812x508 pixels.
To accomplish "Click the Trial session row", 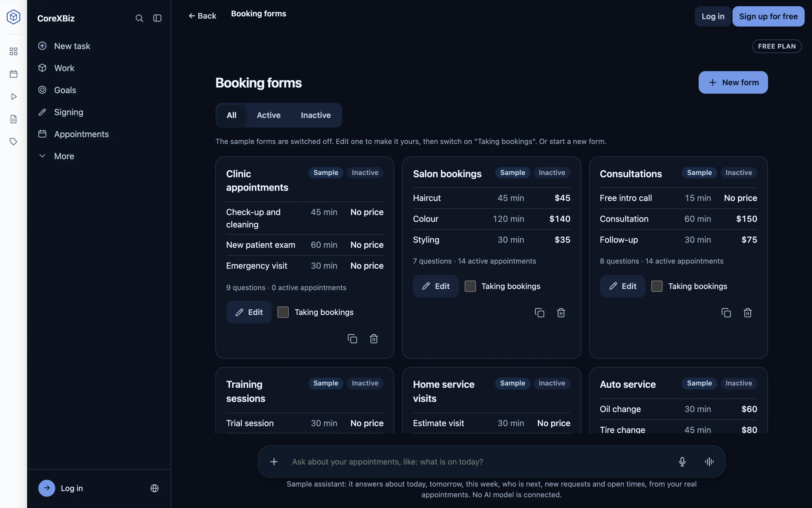I will point(305,423).
